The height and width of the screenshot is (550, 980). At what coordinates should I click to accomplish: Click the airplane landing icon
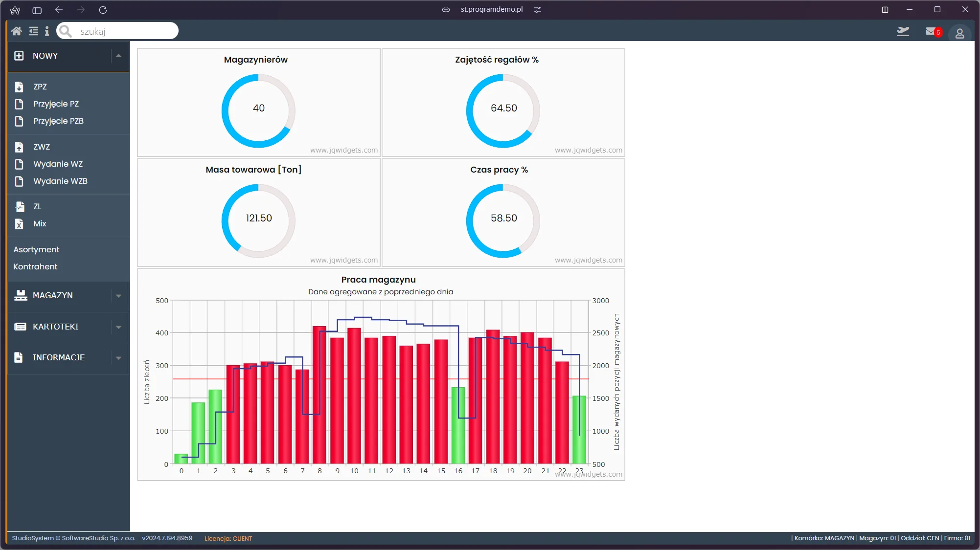coord(903,32)
